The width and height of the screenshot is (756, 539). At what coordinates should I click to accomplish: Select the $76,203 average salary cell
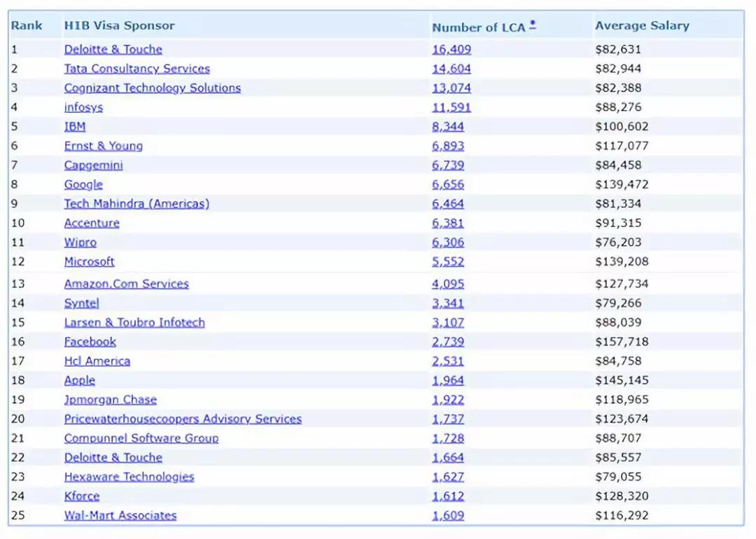click(x=618, y=242)
